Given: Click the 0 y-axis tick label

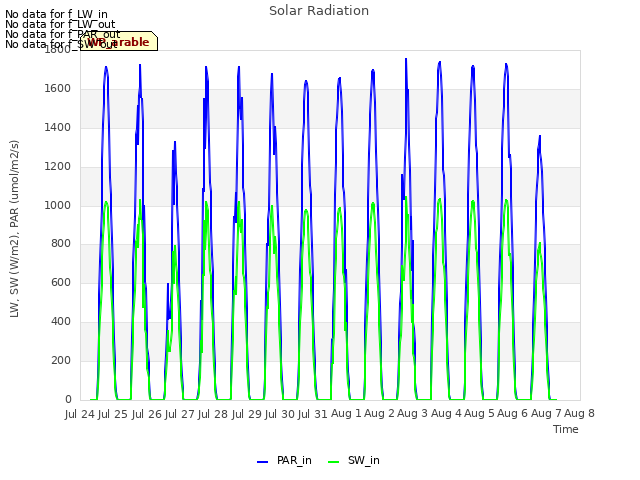Looking at the screenshot, I should pos(68,400).
